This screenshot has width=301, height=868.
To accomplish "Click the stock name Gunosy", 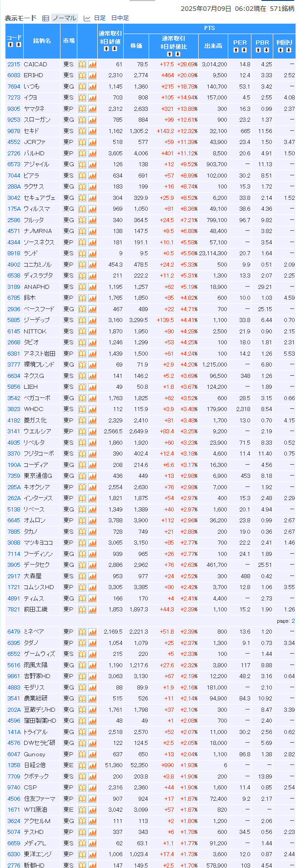I will pos(35,754).
